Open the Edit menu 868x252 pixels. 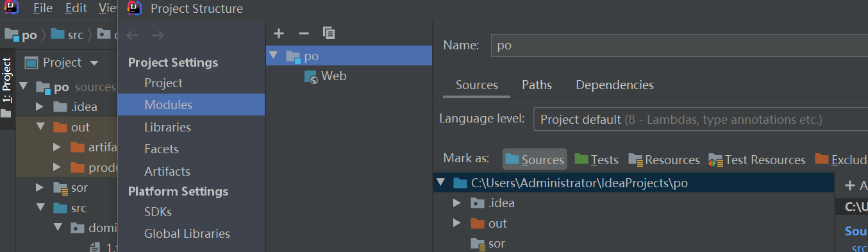[x=76, y=8]
